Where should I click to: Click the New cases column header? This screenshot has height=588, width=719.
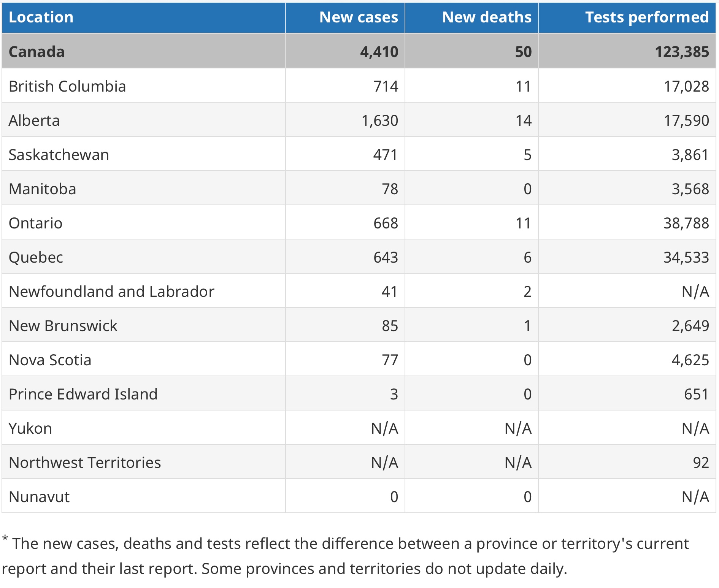coord(358,17)
